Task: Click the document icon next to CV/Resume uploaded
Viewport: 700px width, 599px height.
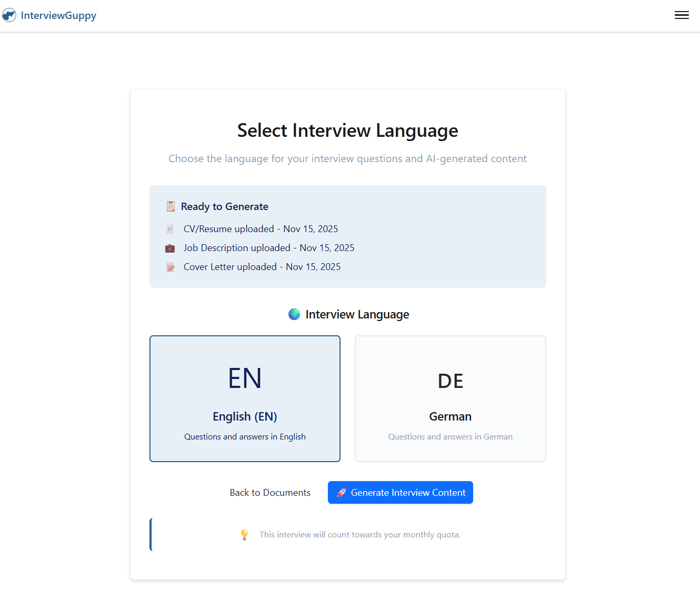Action: pos(170,228)
